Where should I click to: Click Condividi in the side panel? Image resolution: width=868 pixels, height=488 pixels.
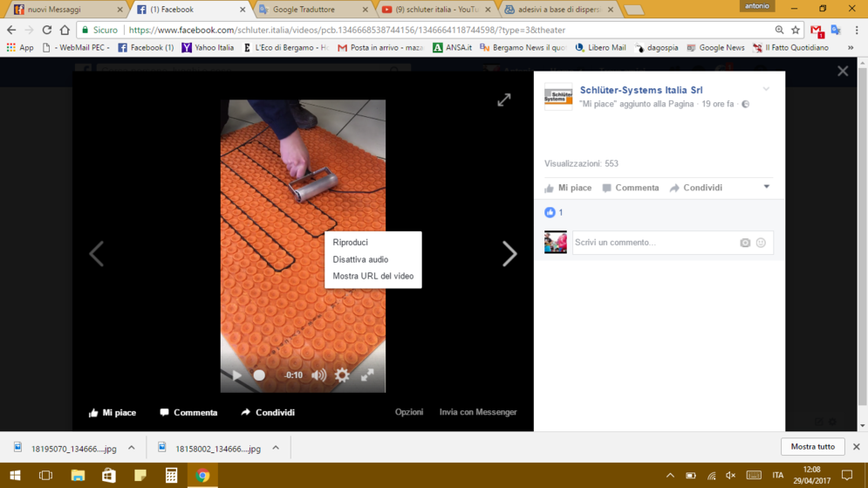tap(696, 188)
